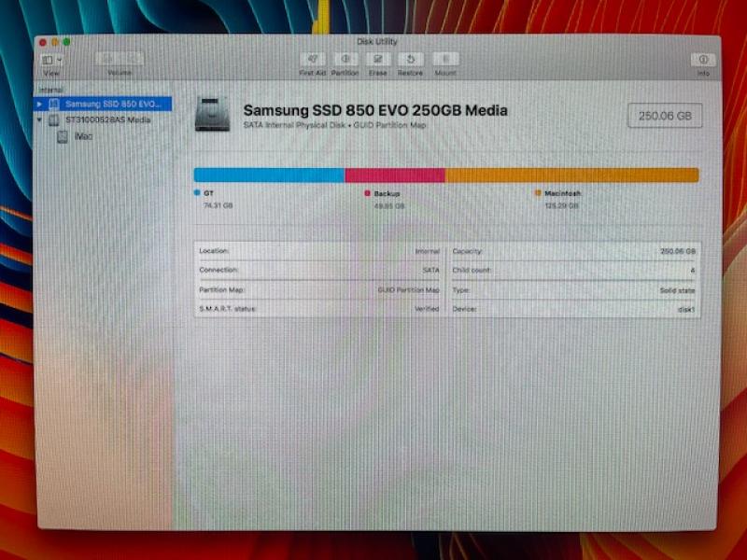Click the GT partition legend label
Viewport: 747px width, 560px height.
click(208, 193)
